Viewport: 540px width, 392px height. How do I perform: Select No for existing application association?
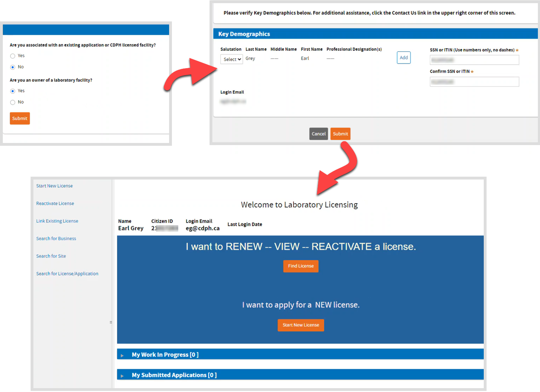(13, 67)
